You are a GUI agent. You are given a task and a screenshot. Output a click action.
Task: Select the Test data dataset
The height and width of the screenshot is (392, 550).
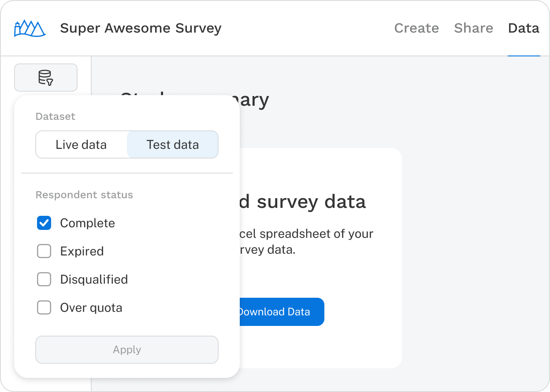[172, 144]
